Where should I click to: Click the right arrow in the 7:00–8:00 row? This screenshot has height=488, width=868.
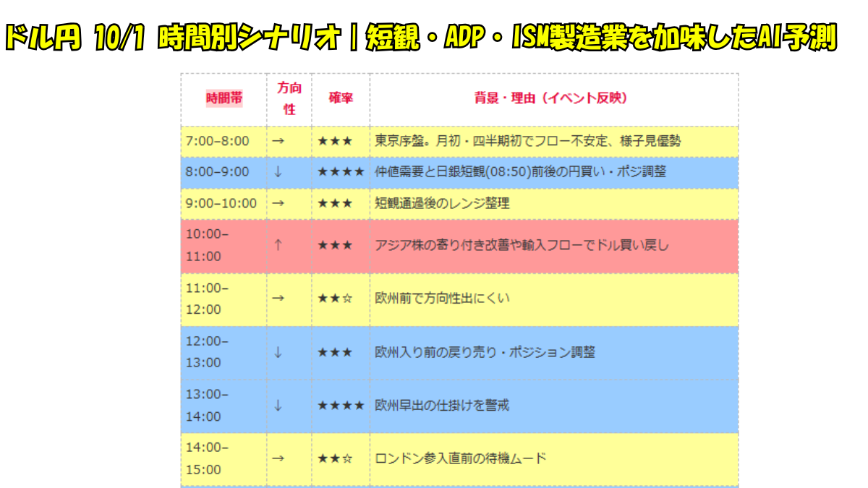(x=278, y=141)
